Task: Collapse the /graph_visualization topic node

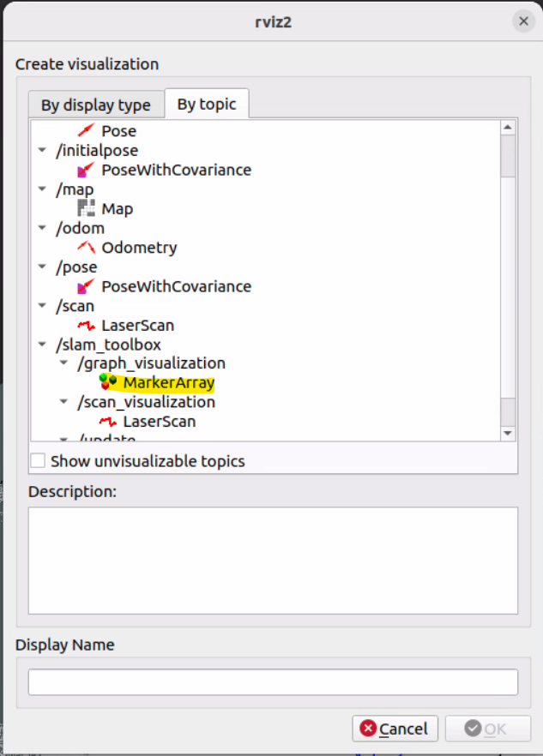Action: tap(63, 363)
